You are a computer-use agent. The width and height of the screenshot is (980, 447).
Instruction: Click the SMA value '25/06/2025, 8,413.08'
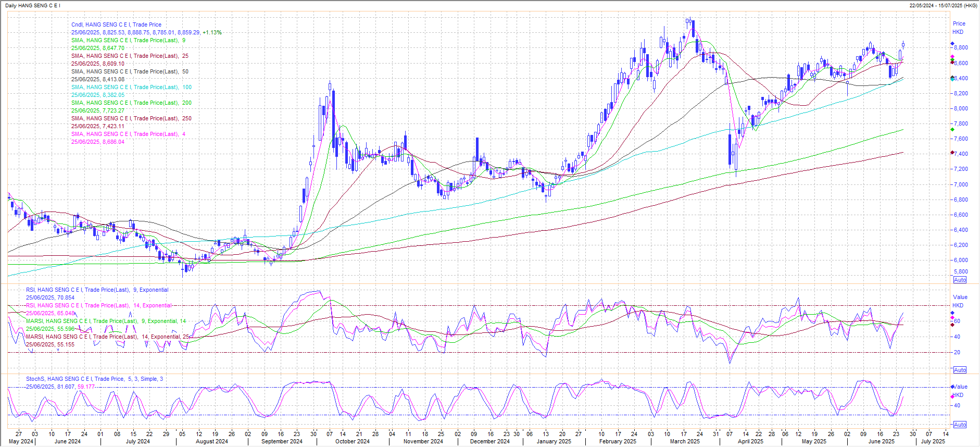(98, 79)
